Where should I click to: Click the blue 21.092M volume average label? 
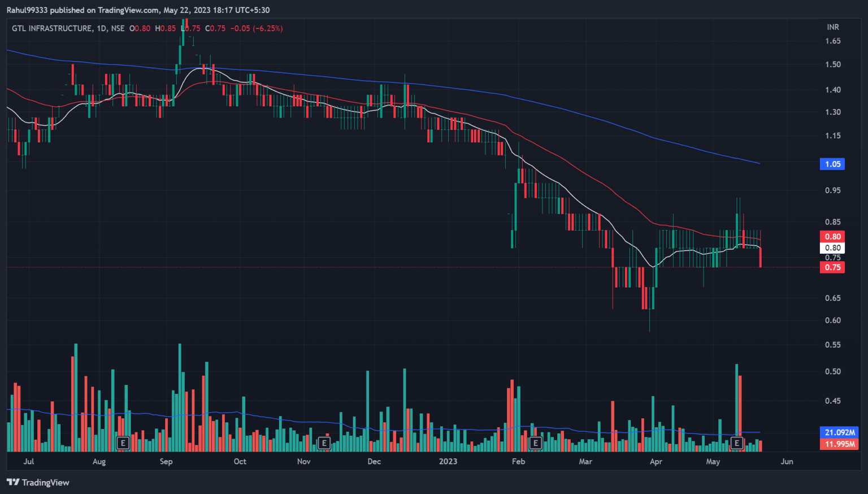pos(839,432)
